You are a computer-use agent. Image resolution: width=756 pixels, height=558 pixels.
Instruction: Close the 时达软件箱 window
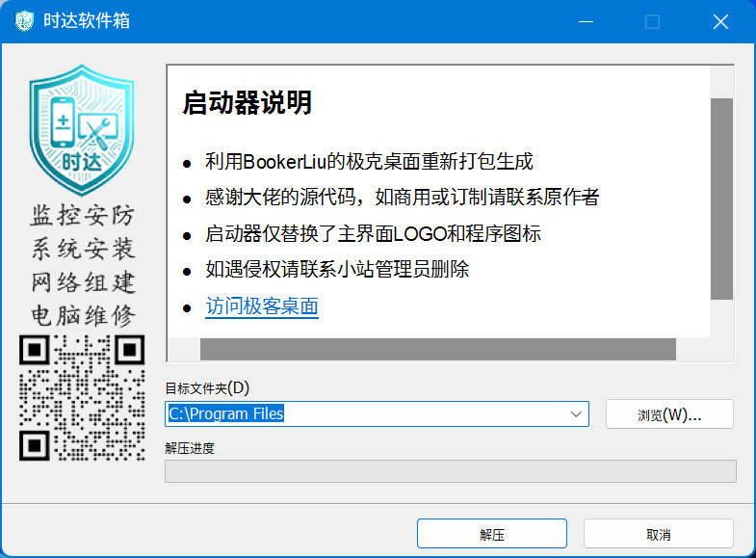(x=720, y=21)
